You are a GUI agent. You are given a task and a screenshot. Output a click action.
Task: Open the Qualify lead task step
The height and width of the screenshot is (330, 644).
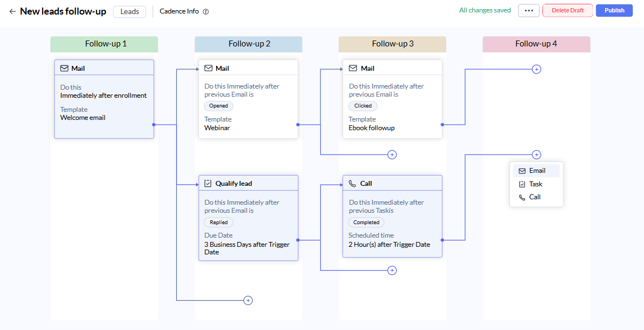coord(249,218)
